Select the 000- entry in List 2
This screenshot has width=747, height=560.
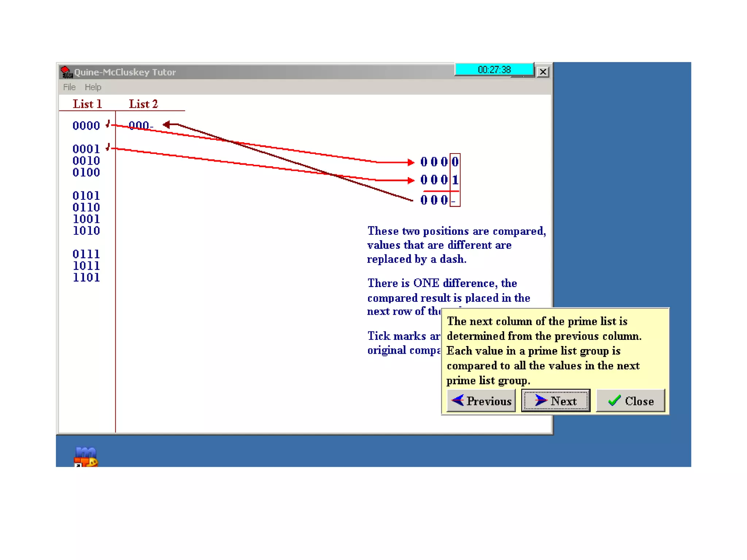(140, 126)
